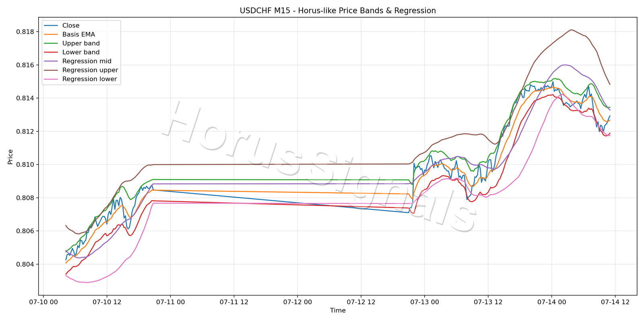
Task: Click the 07-12 12 x-axis tick label
Action: [x=361, y=302]
